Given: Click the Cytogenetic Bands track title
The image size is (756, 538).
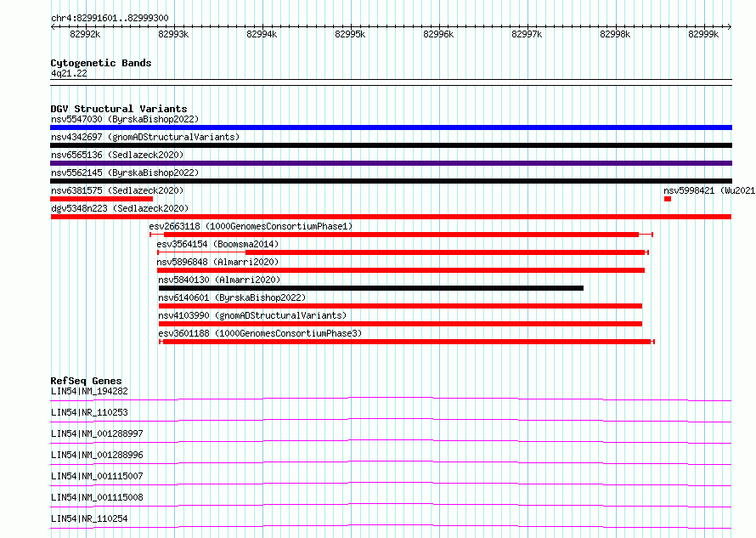Looking at the screenshot, I should (x=101, y=63).
